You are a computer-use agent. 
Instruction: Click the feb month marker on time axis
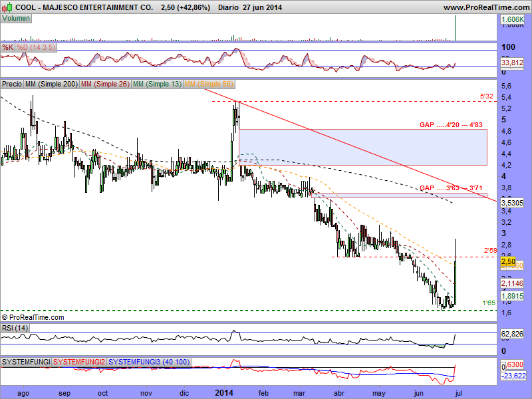pos(263,393)
